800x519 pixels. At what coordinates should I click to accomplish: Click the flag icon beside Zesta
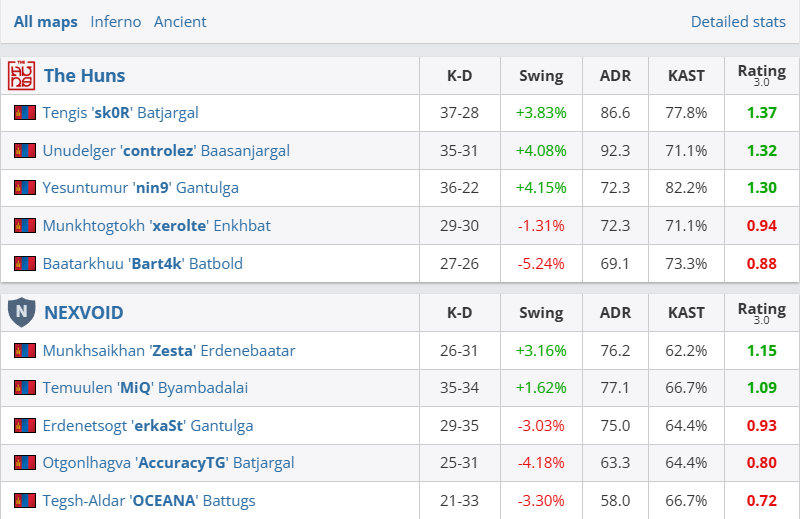click(25, 351)
